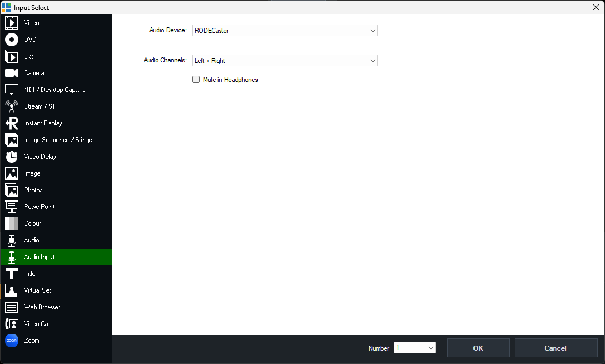This screenshot has height=364, width=605.
Task: Click the Zoom logo icon
Action: coord(12,341)
